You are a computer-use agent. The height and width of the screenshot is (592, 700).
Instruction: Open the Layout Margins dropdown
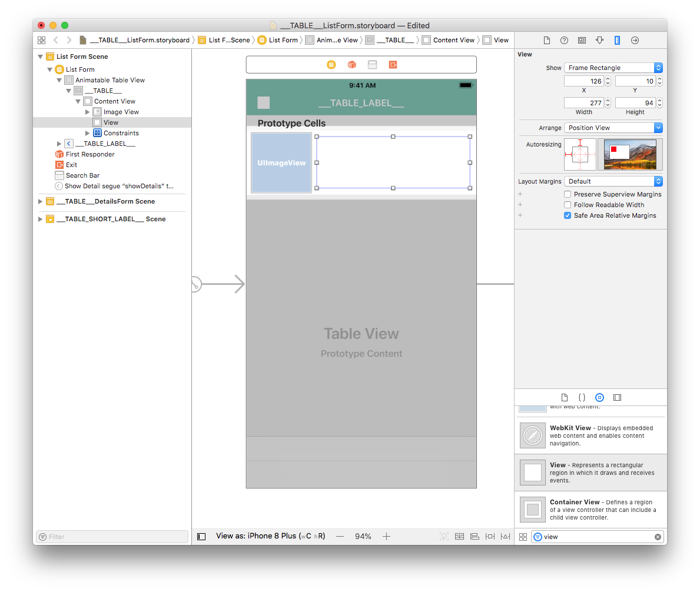613,181
